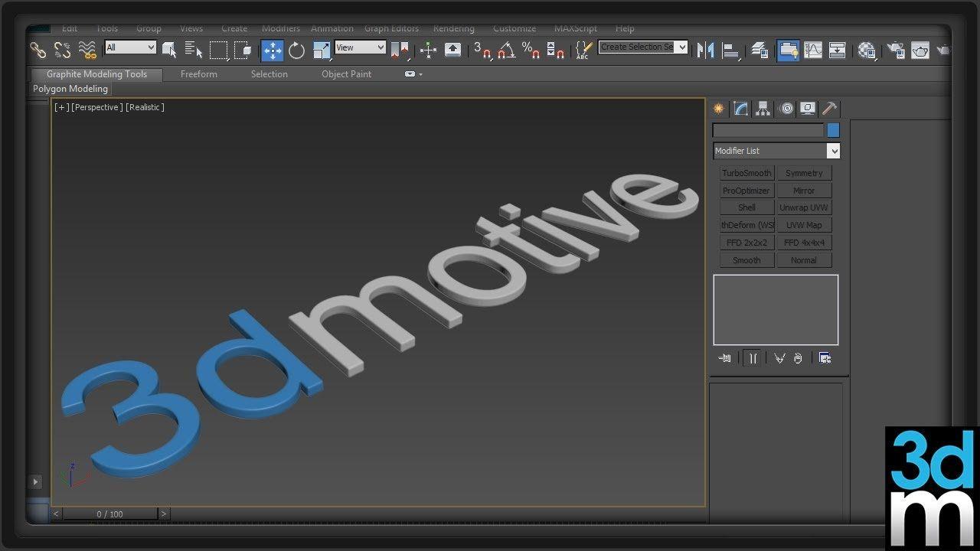The width and height of the screenshot is (980, 551).
Task: Toggle the Window/Crossing selection icon
Action: [x=243, y=51]
